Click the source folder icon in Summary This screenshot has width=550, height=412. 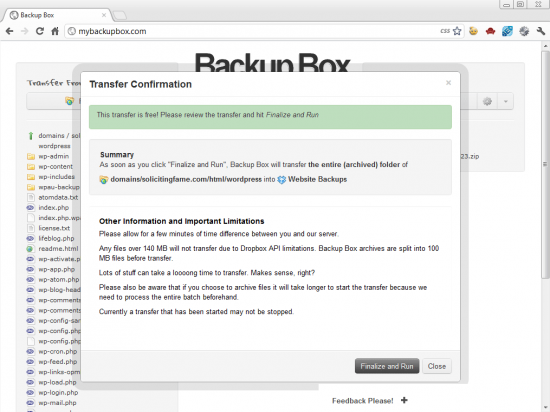click(103, 180)
